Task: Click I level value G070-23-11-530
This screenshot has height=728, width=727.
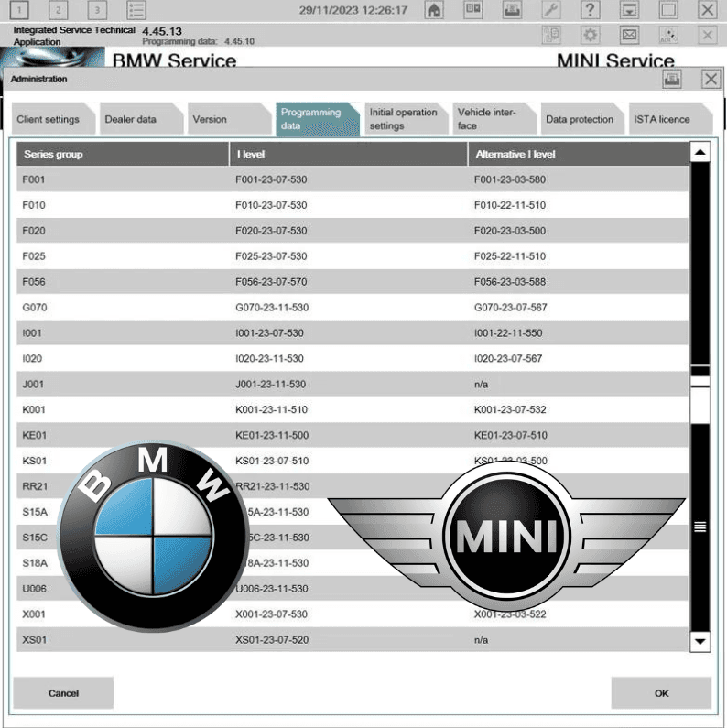Action: pos(272,308)
